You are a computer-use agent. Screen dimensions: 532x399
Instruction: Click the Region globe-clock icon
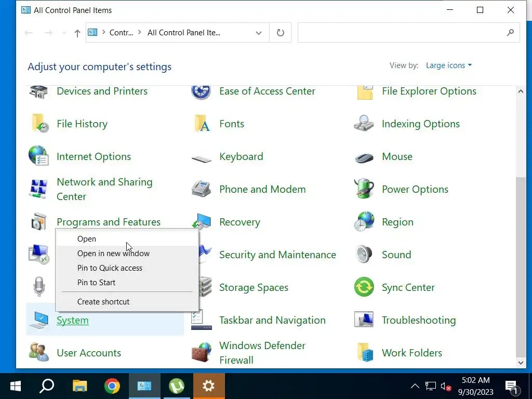(364, 221)
